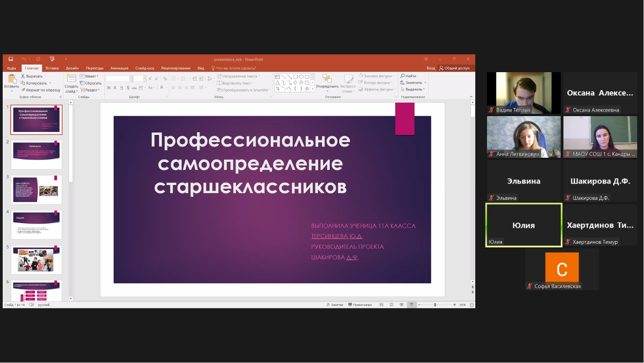The width and height of the screenshot is (644, 363).
Task: Toggle the Notes (Заметки) pane
Action: (x=334, y=305)
